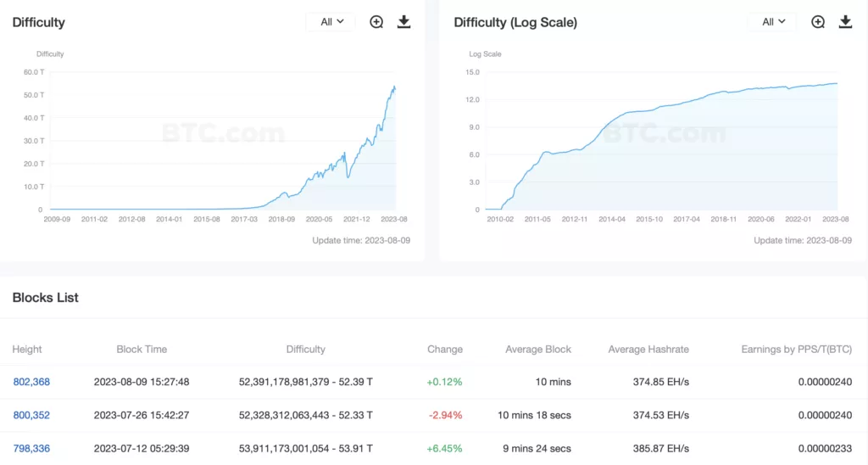The width and height of the screenshot is (868, 465).
Task: Click the Change column header
Action: 445,349
